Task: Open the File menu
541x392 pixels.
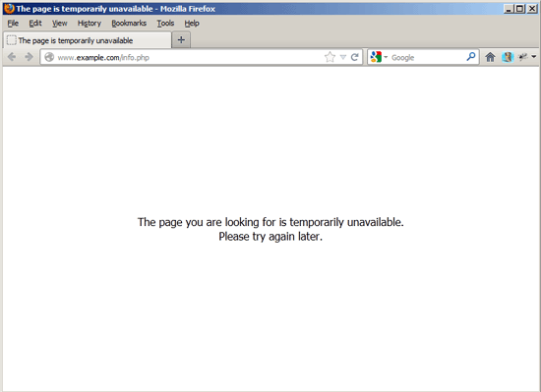Action: tap(13, 24)
